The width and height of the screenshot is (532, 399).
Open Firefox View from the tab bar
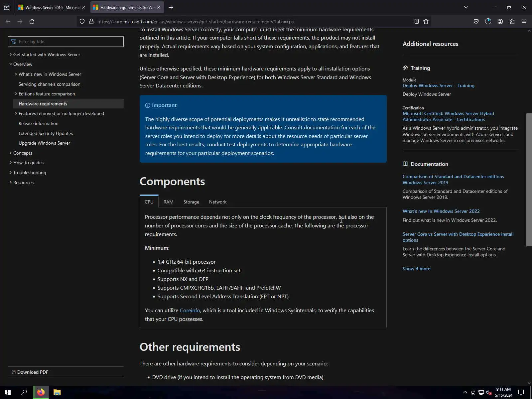click(x=7, y=7)
